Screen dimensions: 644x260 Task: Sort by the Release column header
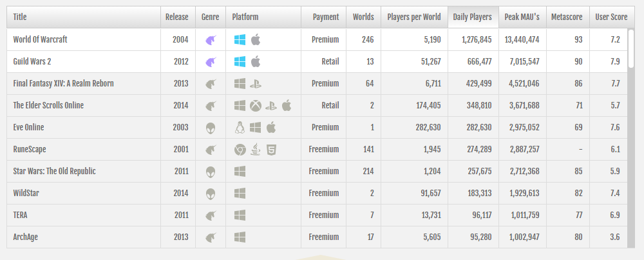178,17
